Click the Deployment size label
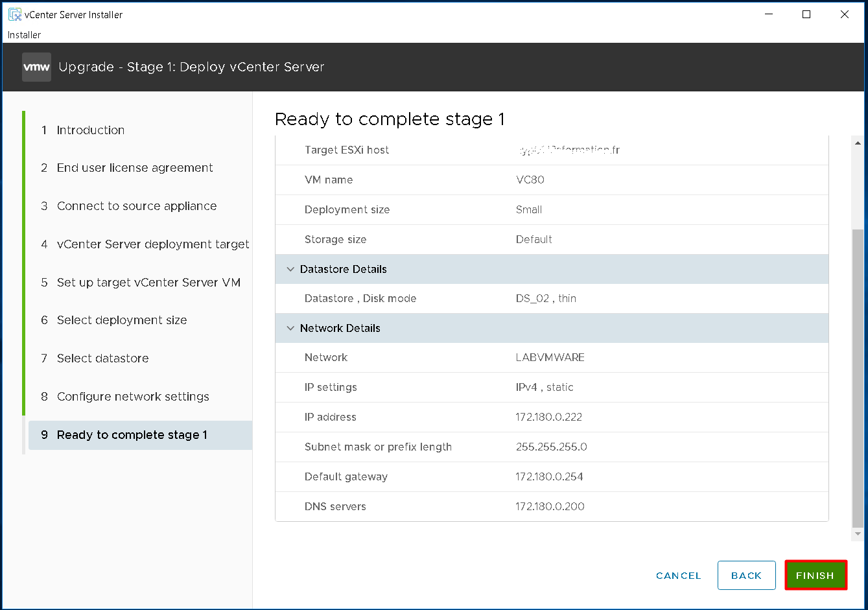 pyautogui.click(x=347, y=209)
